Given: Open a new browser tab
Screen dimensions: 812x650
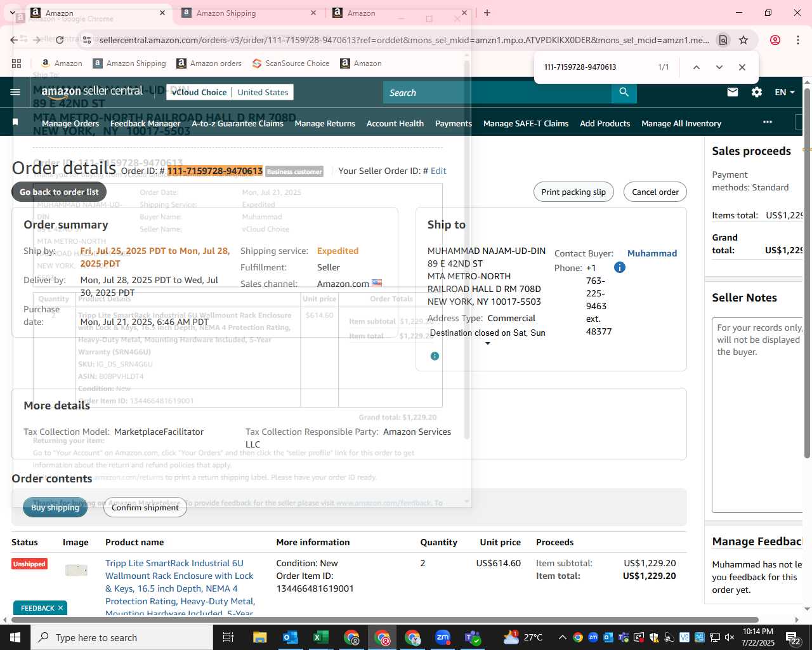Looking at the screenshot, I should click(x=487, y=13).
